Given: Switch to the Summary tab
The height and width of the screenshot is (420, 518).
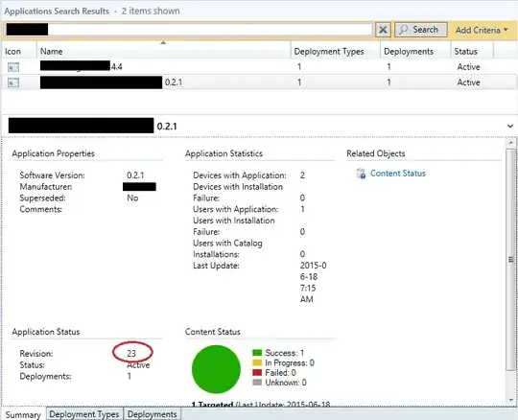Looking at the screenshot, I should point(23,414).
